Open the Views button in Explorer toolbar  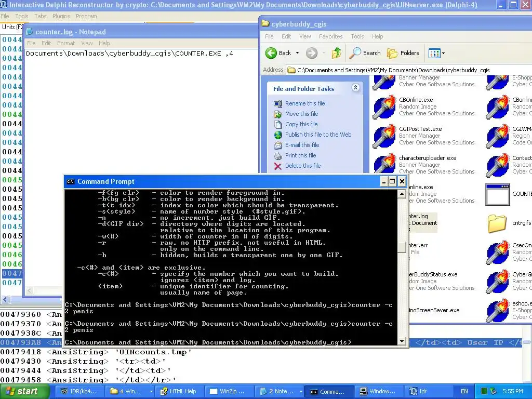(434, 53)
